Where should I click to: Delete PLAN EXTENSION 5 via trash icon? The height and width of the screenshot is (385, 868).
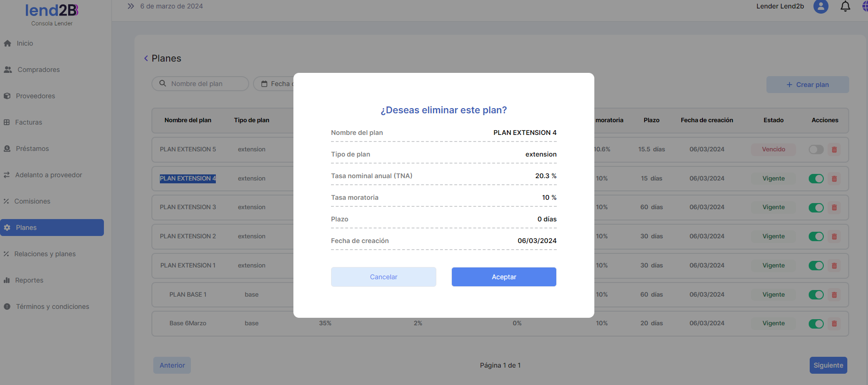834,149
